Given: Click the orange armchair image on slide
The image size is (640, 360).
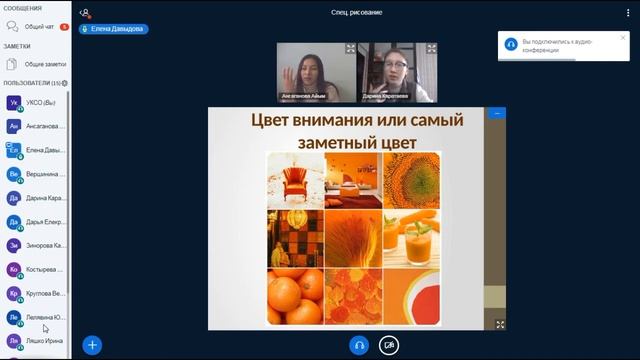Looking at the screenshot, I should [x=295, y=180].
